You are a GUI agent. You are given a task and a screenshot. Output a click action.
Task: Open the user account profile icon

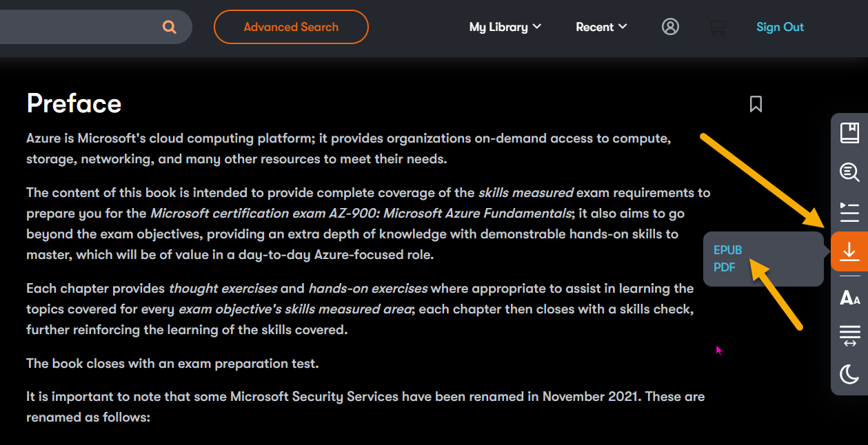click(x=670, y=27)
